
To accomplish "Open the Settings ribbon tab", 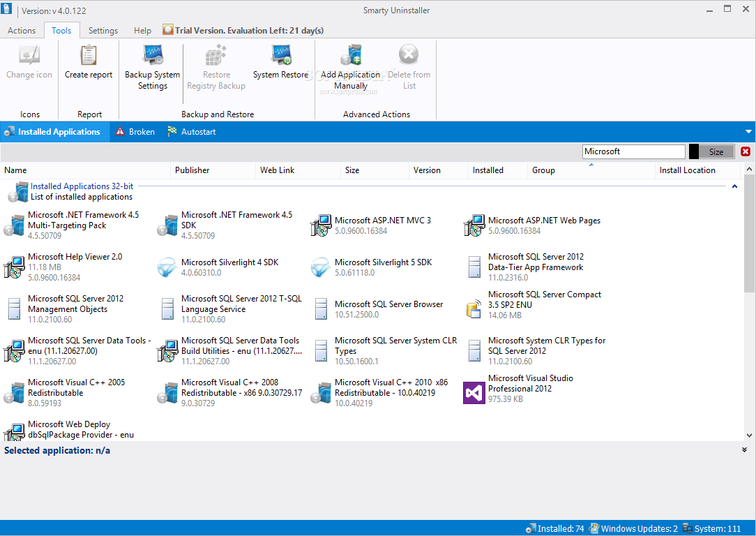I will coord(103,31).
